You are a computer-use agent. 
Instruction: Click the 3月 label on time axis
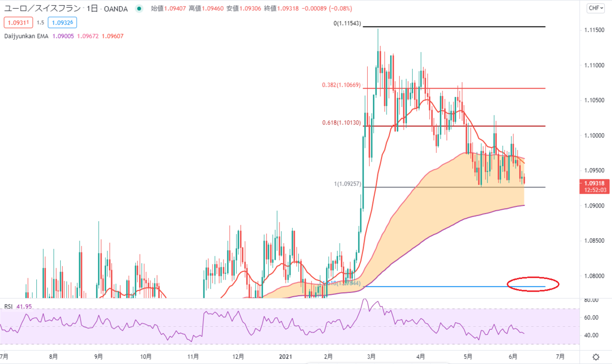coord(371,356)
